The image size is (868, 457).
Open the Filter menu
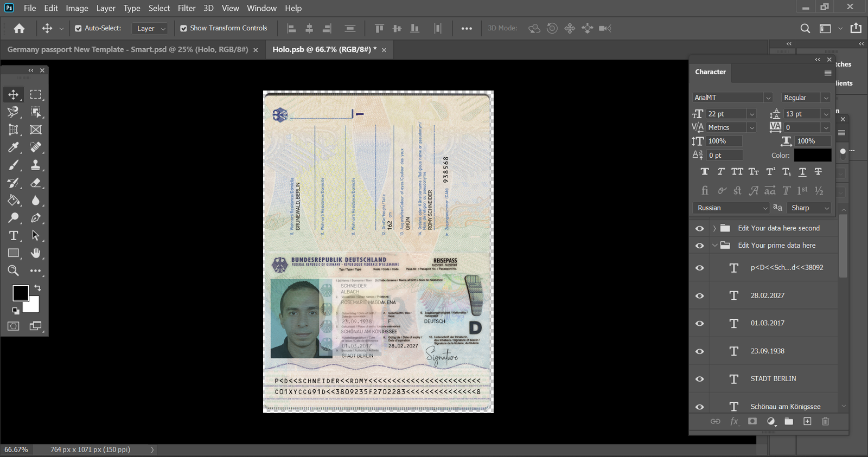point(186,8)
